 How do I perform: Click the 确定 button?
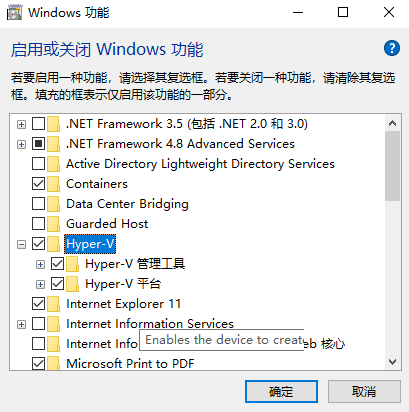[x=281, y=391]
